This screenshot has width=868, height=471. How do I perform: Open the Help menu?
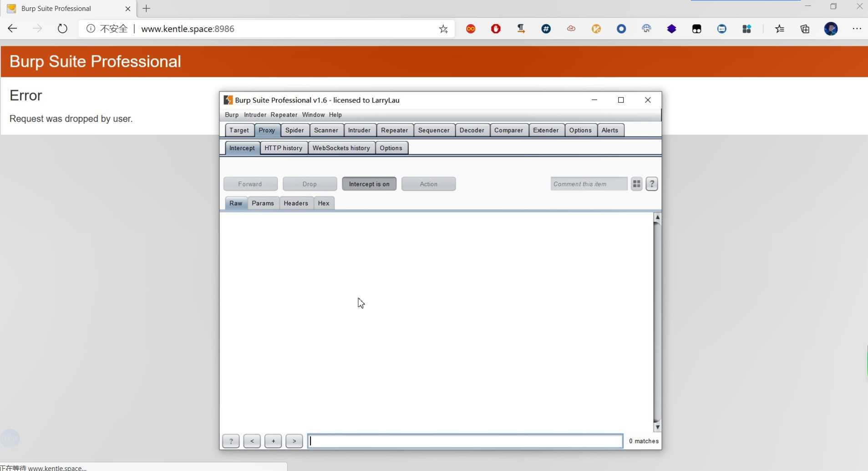pos(335,115)
